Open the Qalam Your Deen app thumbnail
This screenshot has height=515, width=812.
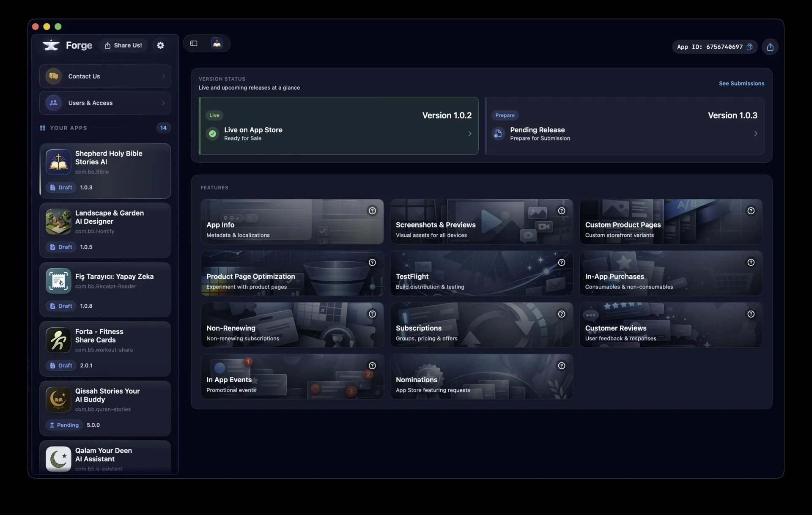pos(58,459)
